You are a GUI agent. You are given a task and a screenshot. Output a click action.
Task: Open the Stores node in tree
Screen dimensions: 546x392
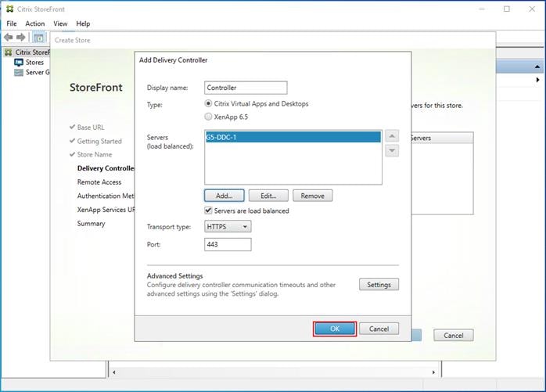click(x=29, y=63)
